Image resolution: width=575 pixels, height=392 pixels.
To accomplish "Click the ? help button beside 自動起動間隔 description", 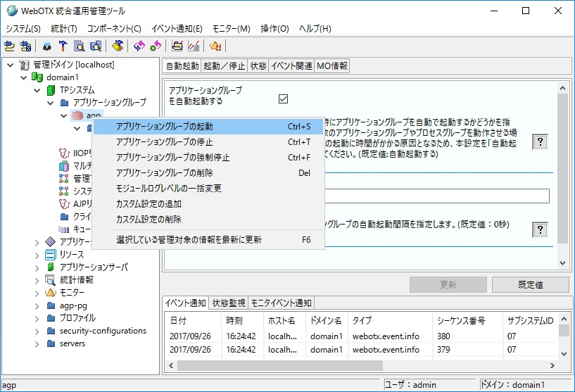I will coord(540,230).
